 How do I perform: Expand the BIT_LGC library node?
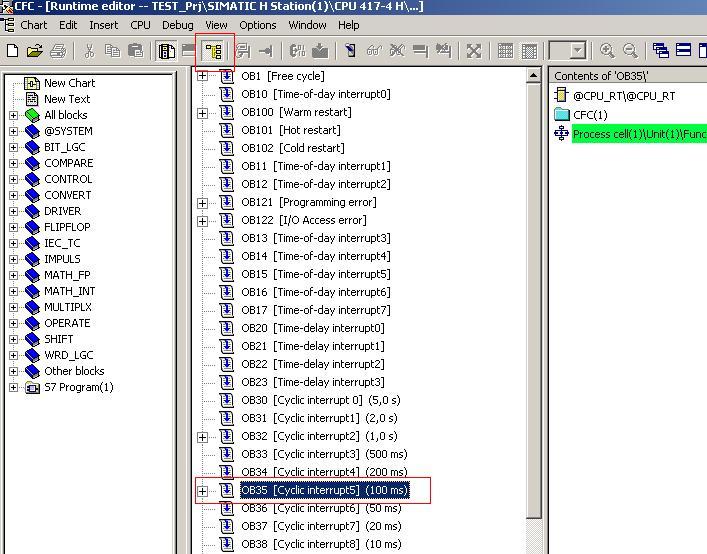(14, 148)
